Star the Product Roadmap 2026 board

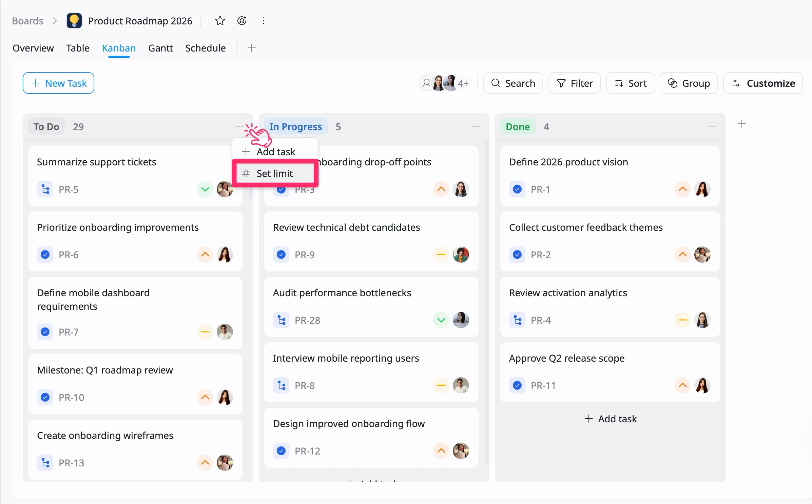tap(220, 21)
